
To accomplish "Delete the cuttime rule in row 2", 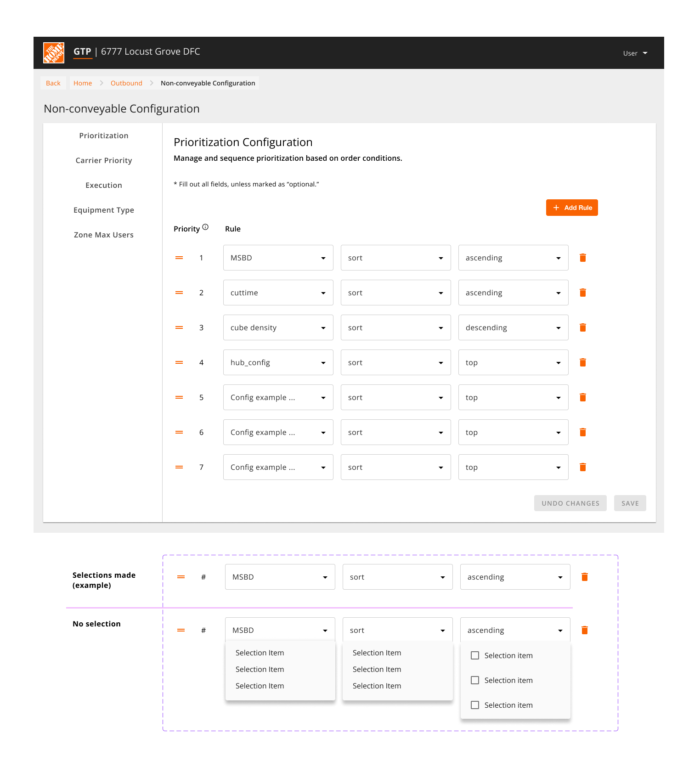I will [x=583, y=293].
